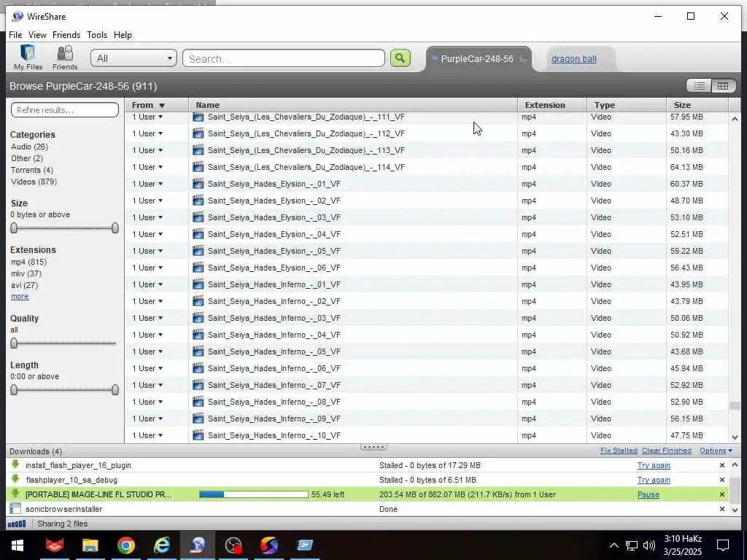Click the green search magnifier button
Screen dimensions: 747x560
click(x=400, y=58)
